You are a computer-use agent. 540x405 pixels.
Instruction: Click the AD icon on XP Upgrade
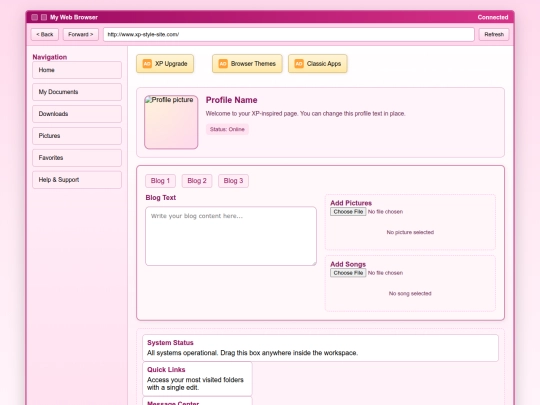tap(147, 64)
